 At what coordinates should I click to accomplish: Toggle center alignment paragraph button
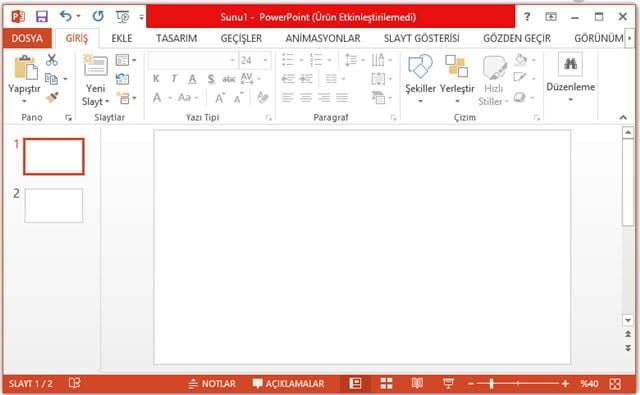pos(306,98)
